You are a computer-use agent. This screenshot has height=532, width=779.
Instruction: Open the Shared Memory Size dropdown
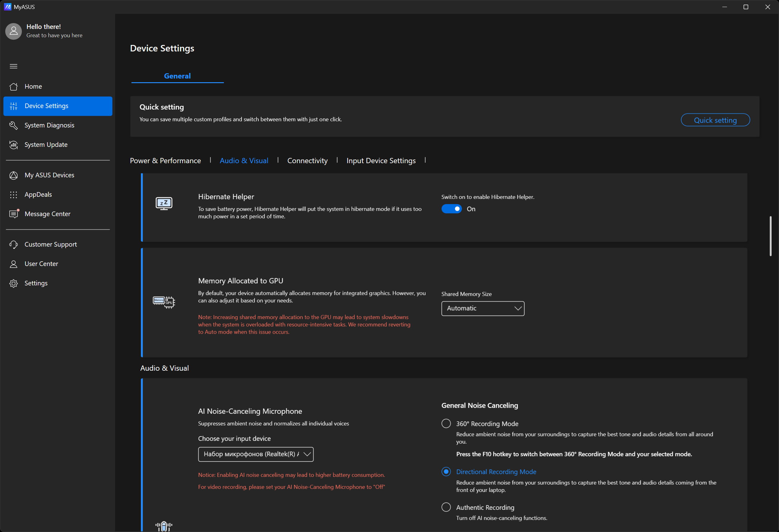pos(483,308)
